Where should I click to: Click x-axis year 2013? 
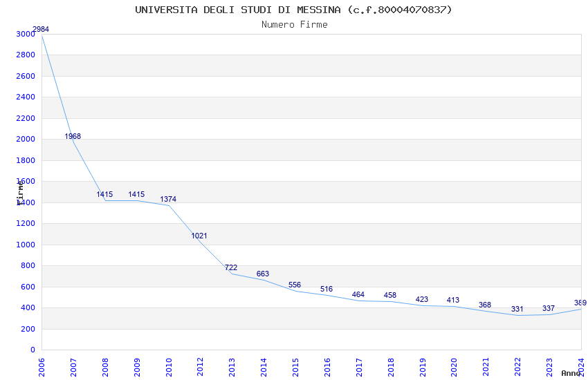pos(232,368)
